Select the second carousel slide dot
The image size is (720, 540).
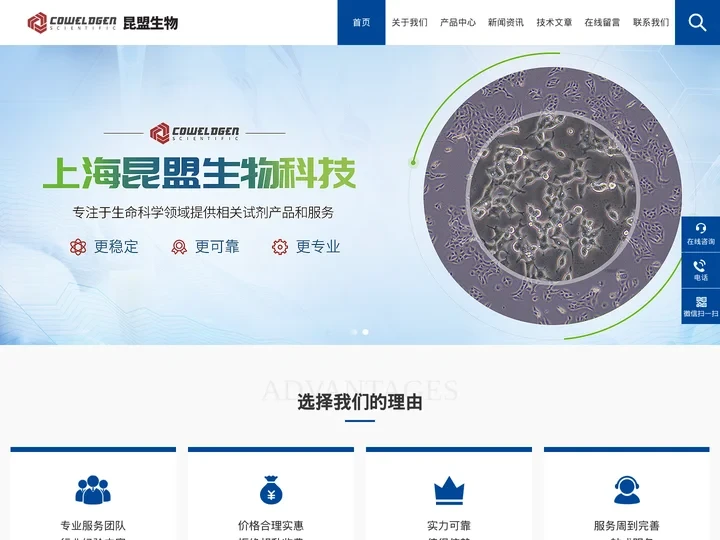366,332
